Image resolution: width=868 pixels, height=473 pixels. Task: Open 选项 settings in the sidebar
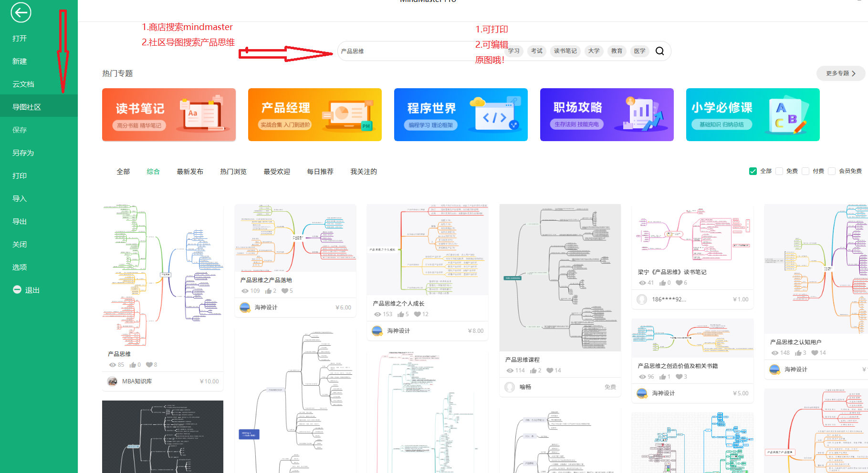(39, 267)
